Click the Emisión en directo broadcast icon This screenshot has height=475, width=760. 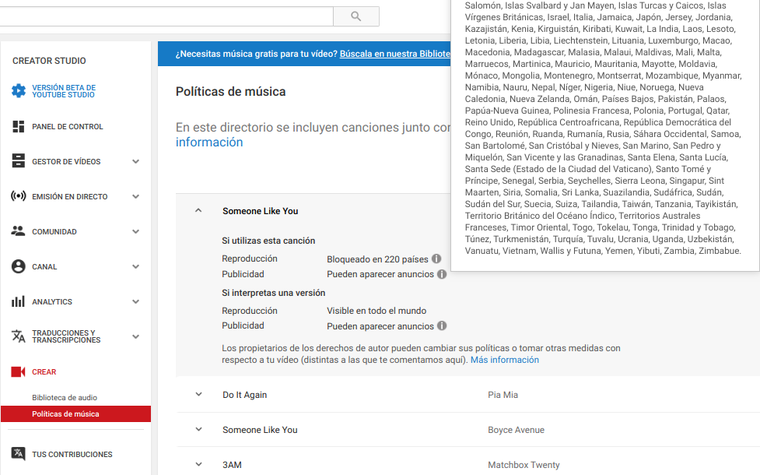18,196
